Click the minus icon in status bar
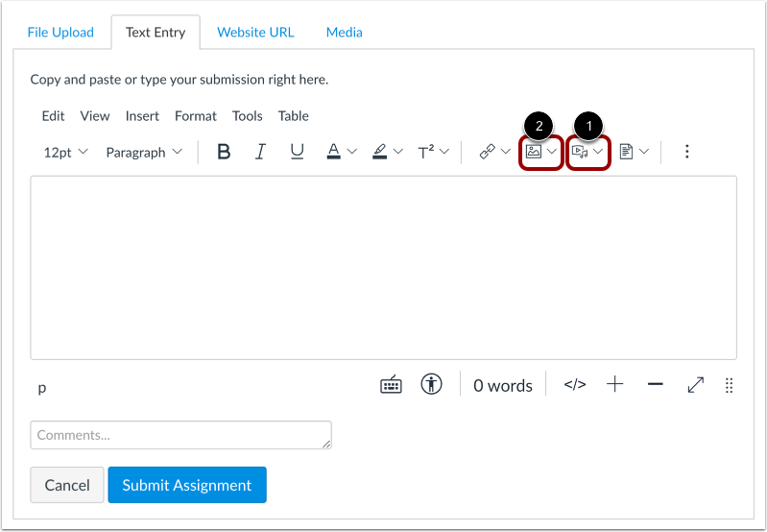The height and width of the screenshot is (532, 767). (x=655, y=385)
